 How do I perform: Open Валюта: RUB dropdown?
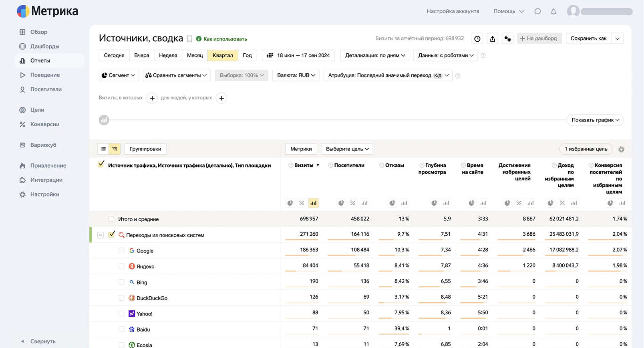click(x=296, y=75)
